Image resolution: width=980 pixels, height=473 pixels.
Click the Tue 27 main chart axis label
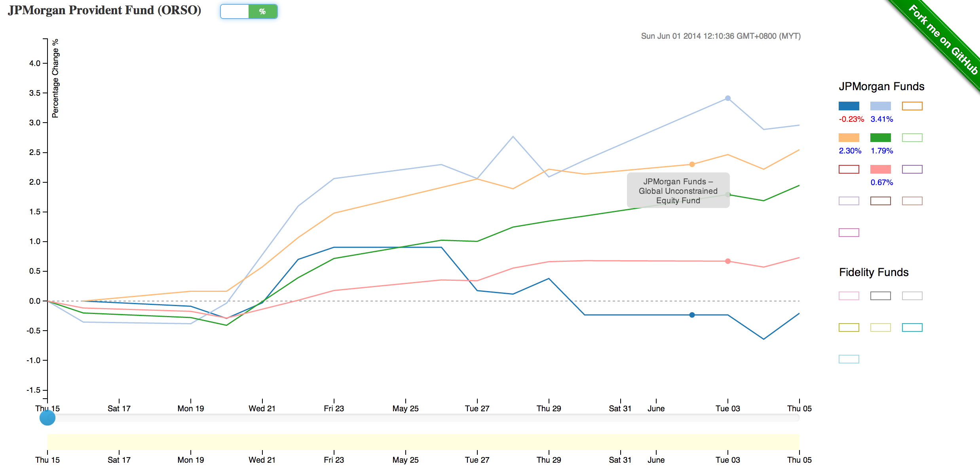477,409
